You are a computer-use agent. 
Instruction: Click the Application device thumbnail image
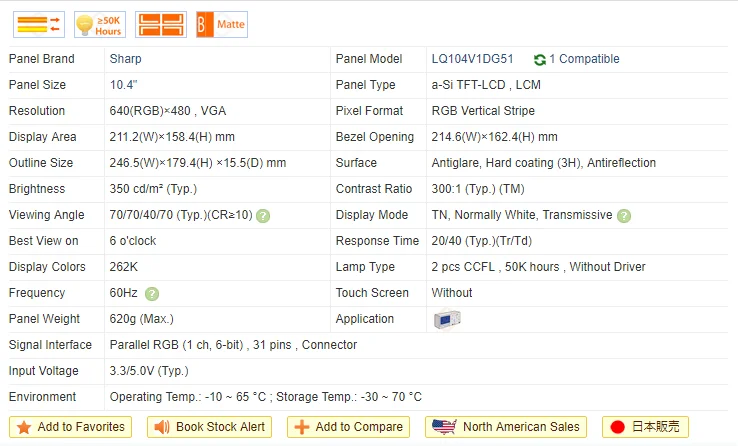click(447, 319)
